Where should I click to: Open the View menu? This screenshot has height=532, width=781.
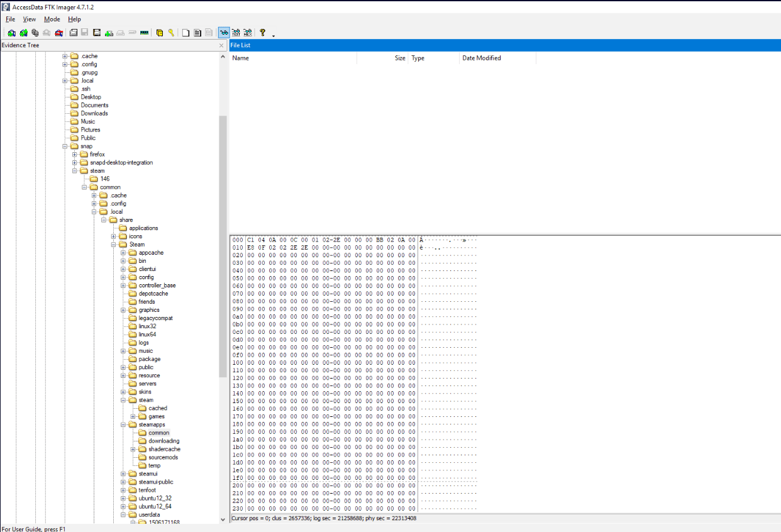coord(30,19)
